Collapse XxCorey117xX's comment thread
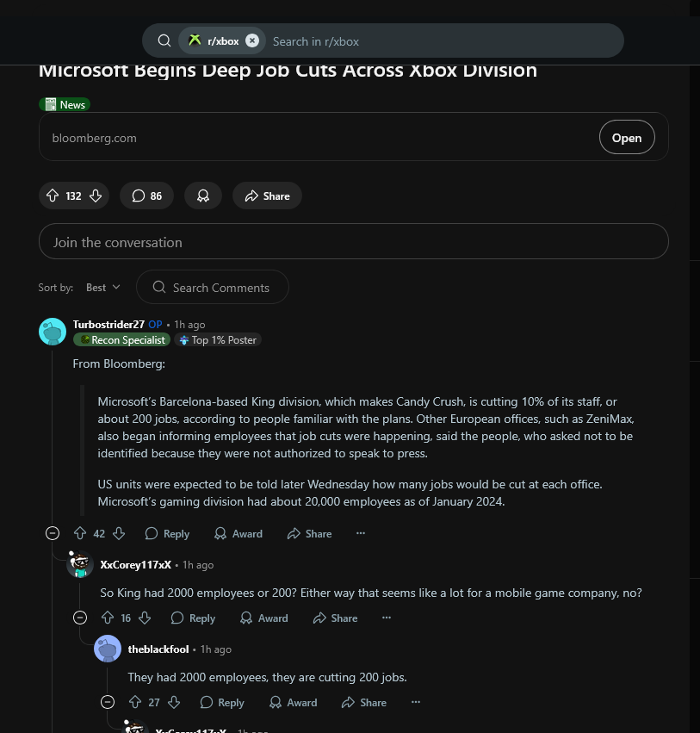 point(80,618)
